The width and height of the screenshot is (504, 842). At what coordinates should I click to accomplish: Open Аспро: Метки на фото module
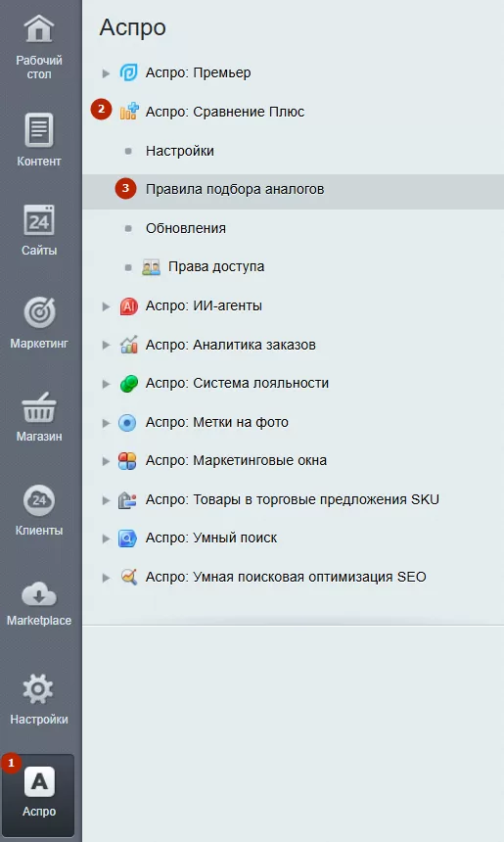[217, 422]
